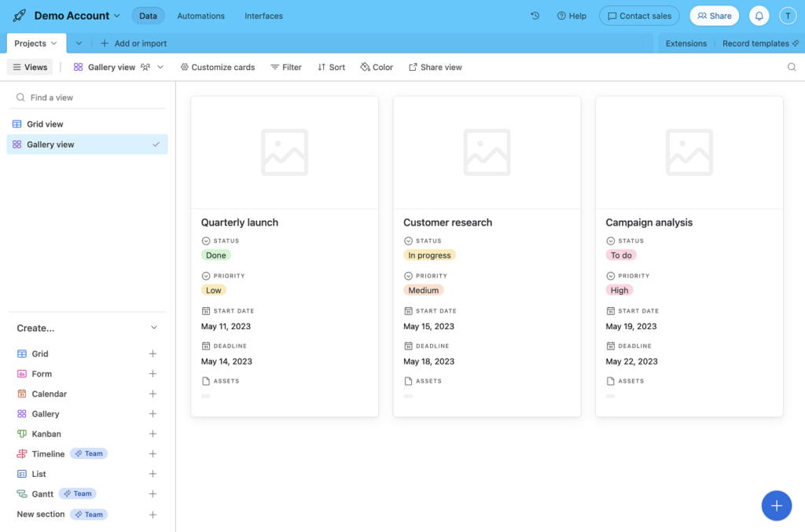Click the revision history clock icon

click(535, 15)
